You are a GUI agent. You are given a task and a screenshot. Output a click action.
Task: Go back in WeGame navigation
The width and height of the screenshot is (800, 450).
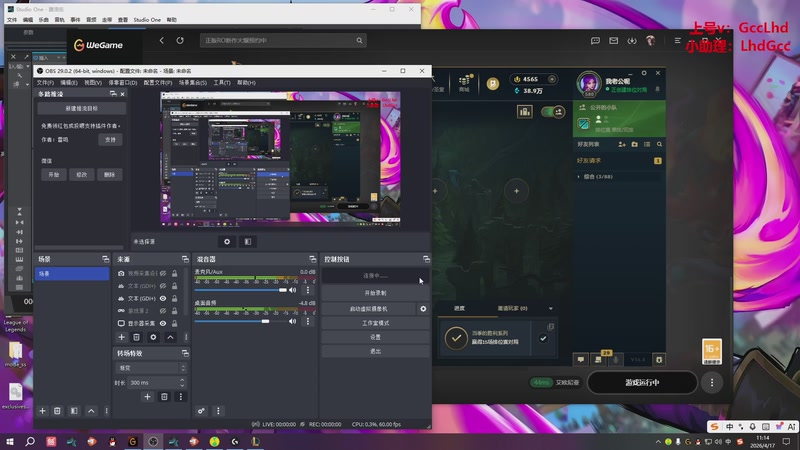162,40
